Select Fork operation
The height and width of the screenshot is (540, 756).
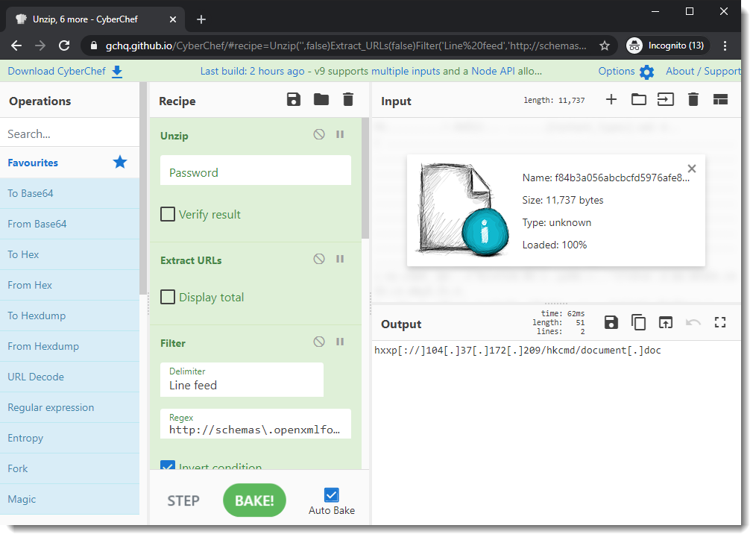click(69, 468)
